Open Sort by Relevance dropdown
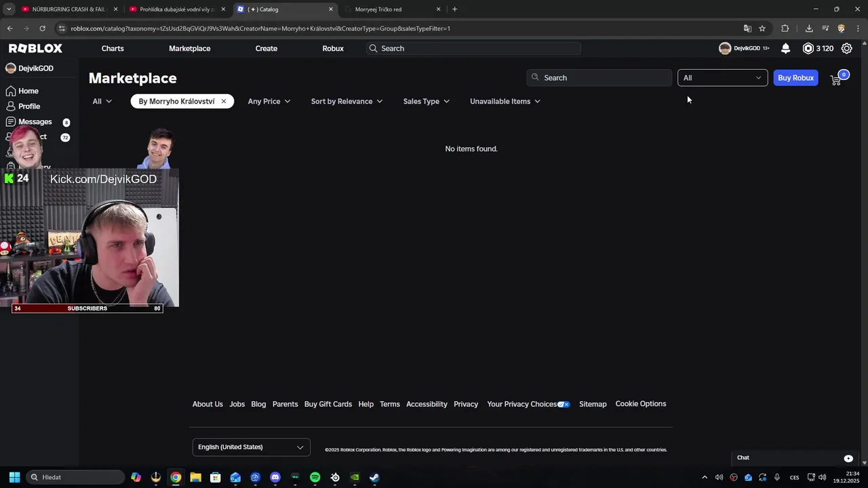Viewport: 868px width, 488px height. click(x=347, y=101)
